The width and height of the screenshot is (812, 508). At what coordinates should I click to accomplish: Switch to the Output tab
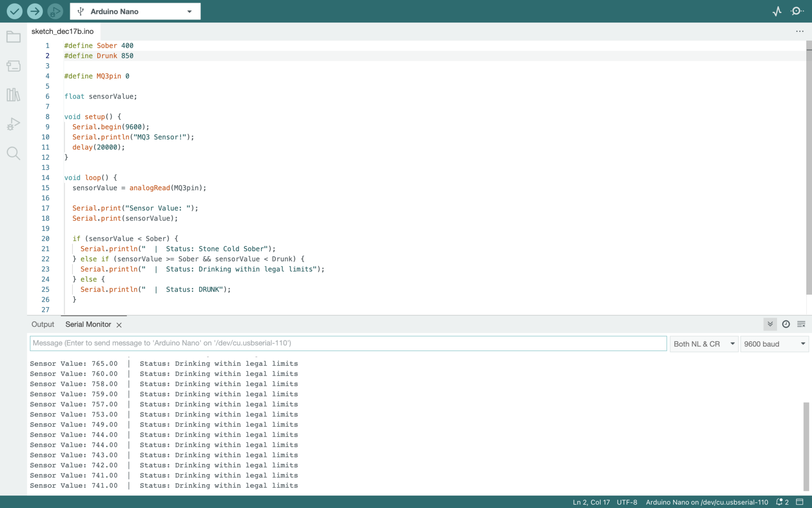pos(43,324)
